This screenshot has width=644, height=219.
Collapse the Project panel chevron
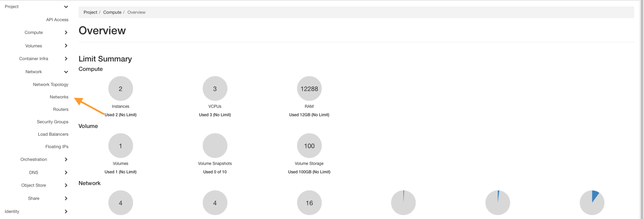pyautogui.click(x=66, y=7)
